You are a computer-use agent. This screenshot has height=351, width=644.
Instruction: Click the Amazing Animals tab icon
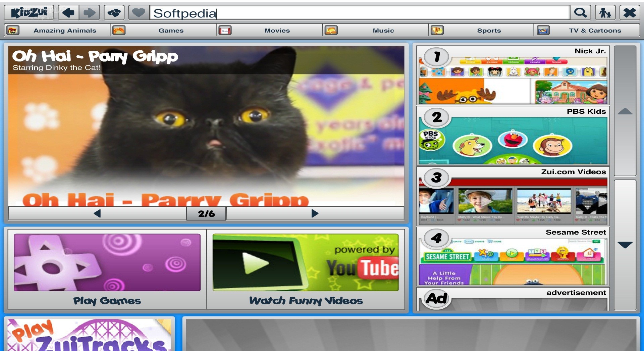click(13, 31)
